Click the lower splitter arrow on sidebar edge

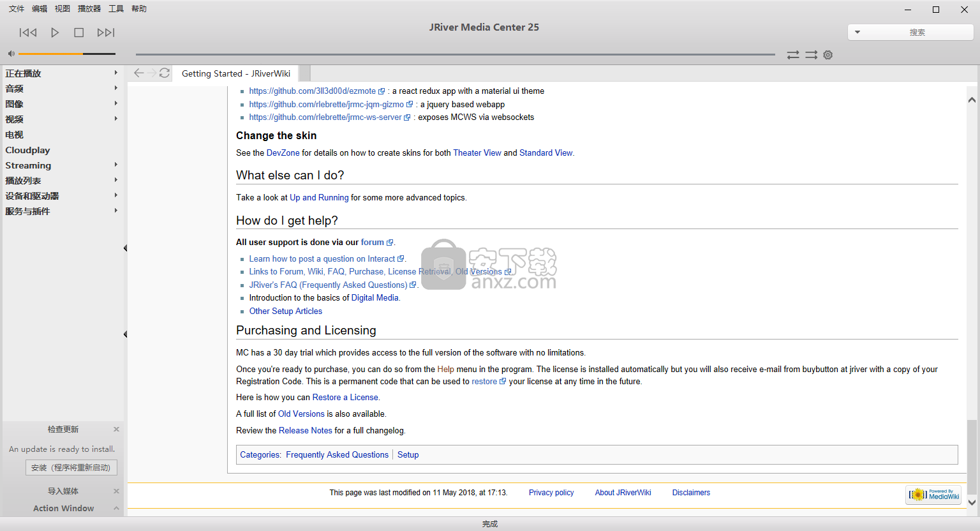point(125,334)
